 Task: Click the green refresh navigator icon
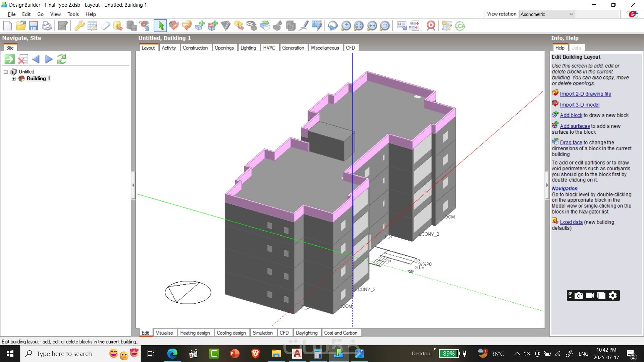[x=61, y=59]
